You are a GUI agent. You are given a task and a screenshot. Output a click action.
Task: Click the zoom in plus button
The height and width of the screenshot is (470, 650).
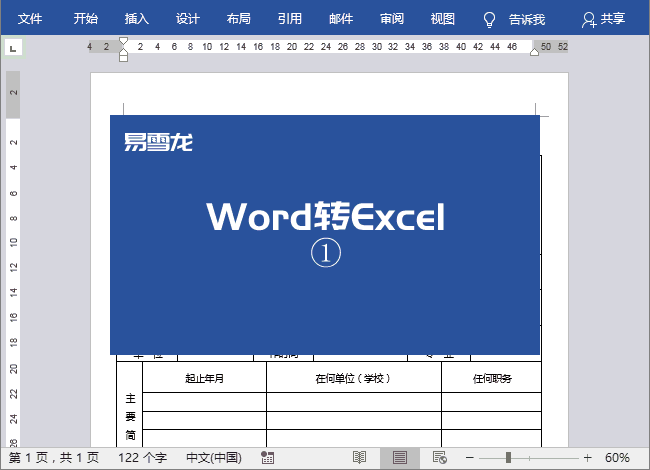pos(587,458)
